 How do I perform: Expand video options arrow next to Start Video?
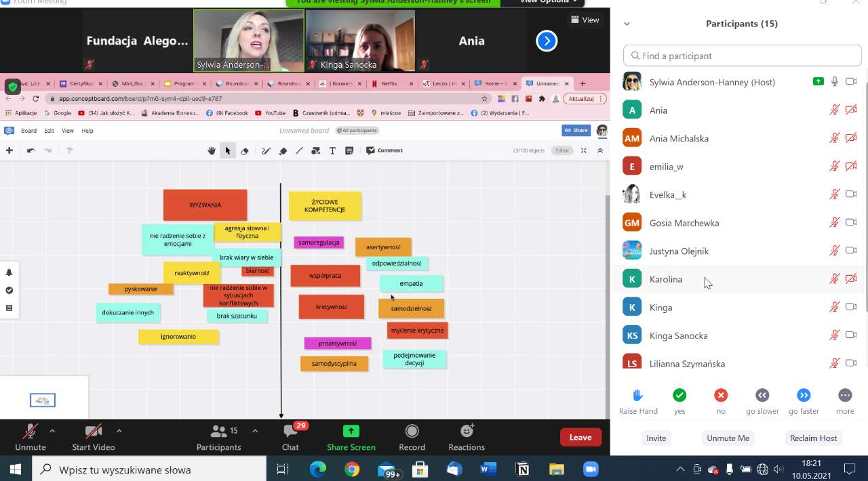(119, 430)
